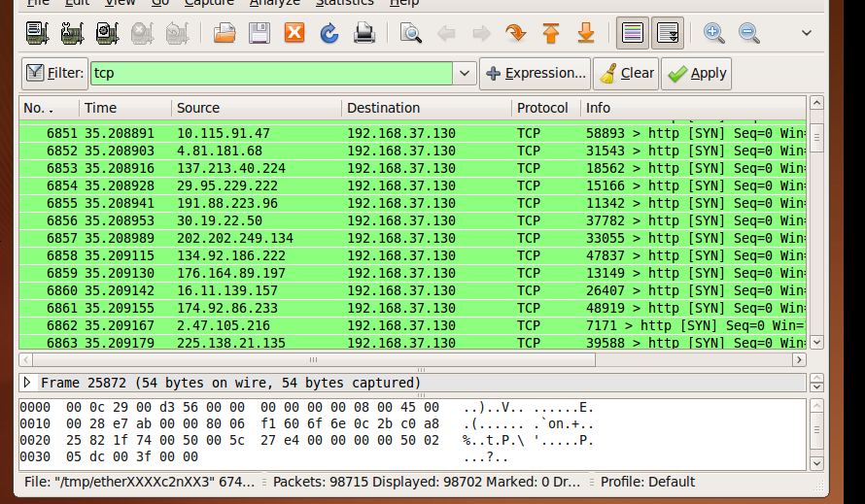The width and height of the screenshot is (865, 504).
Task: Select packet 6860 from 16.11.139.157
Action: tap(413, 290)
